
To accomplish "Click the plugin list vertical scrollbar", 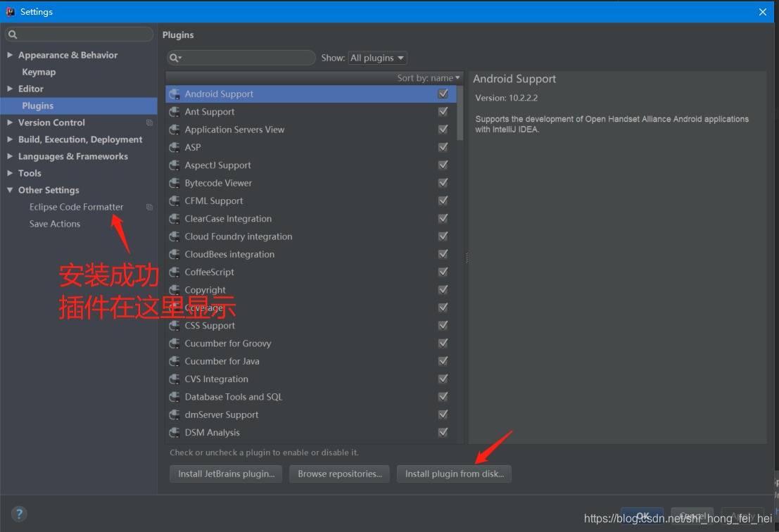I will point(460,114).
